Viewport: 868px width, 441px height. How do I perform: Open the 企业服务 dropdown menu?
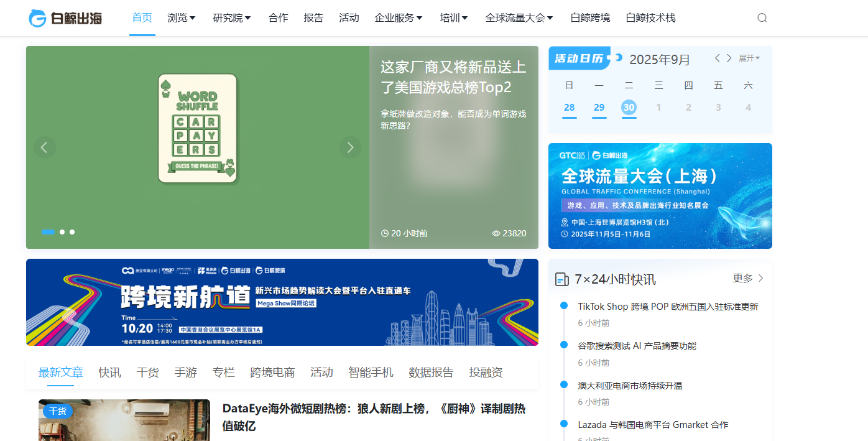[x=399, y=18]
